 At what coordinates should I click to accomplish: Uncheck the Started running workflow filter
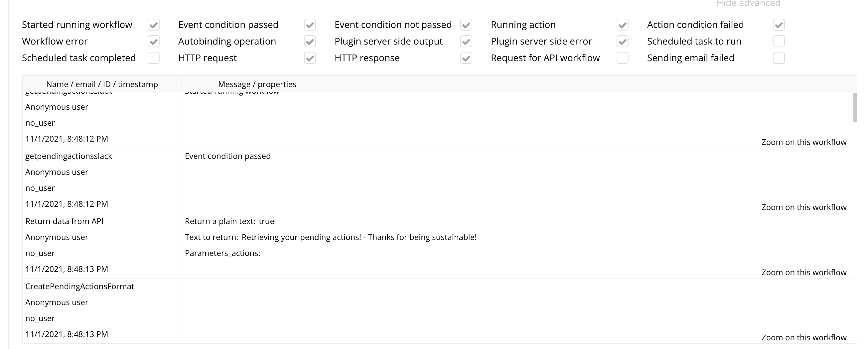tap(153, 25)
